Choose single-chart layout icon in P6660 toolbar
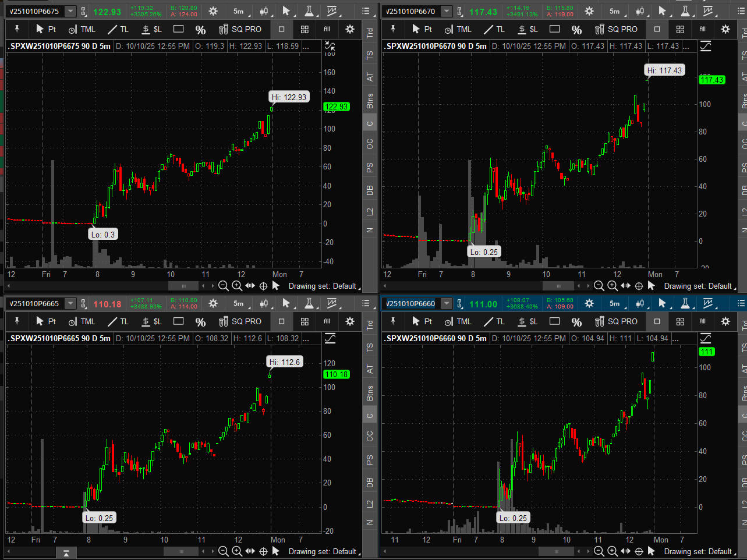This screenshot has width=747, height=560. [x=657, y=321]
